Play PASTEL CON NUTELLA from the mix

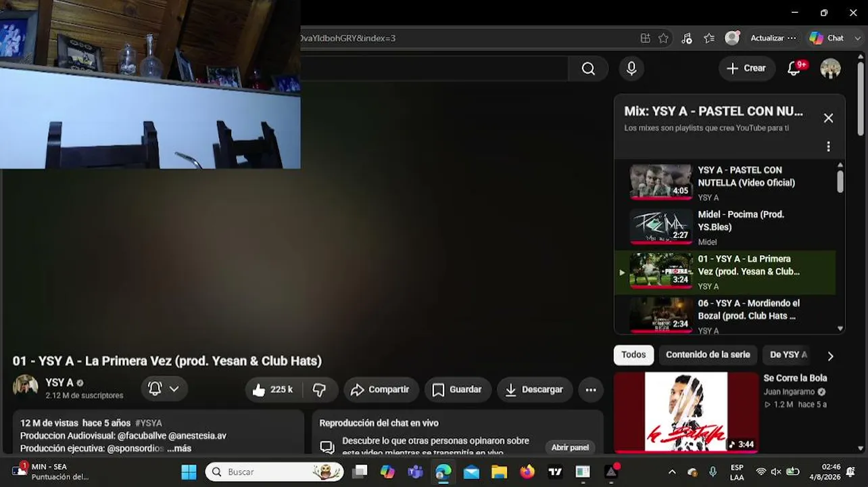[726, 183]
